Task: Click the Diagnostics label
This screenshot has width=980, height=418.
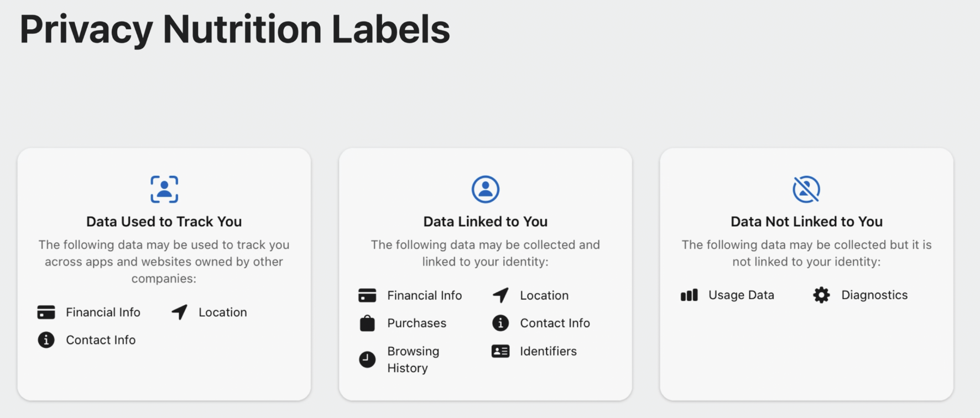Action: pyautogui.click(x=874, y=295)
